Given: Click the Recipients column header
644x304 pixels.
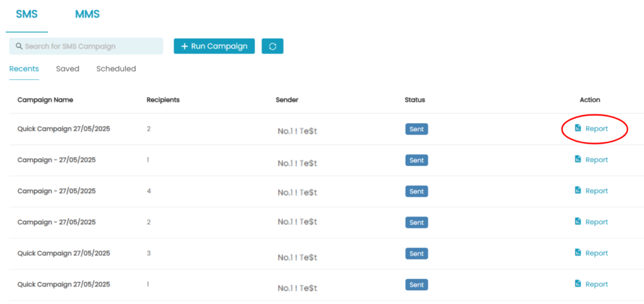Looking at the screenshot, I should (163, 100).
